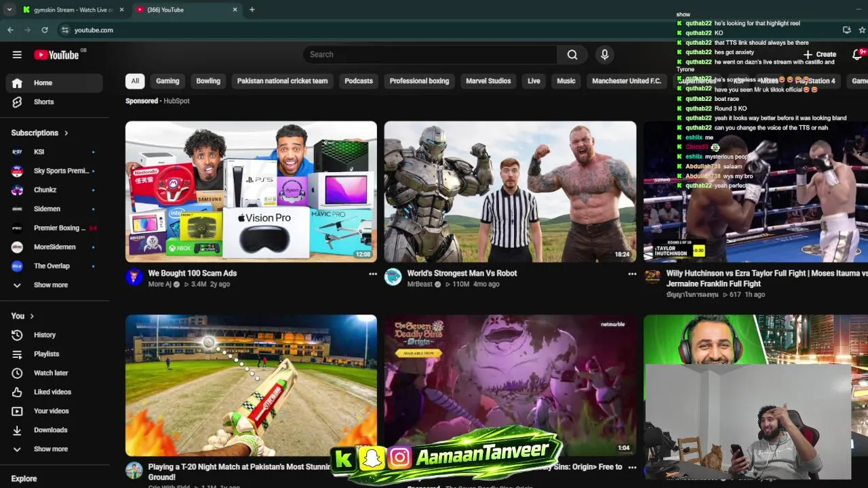
Task: Open More options for World's Strongest Man video
Action: (x=632, y=274)
